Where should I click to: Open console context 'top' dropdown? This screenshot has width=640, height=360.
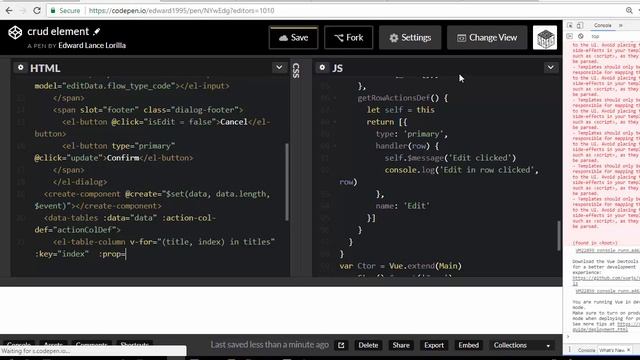[596, 36]
